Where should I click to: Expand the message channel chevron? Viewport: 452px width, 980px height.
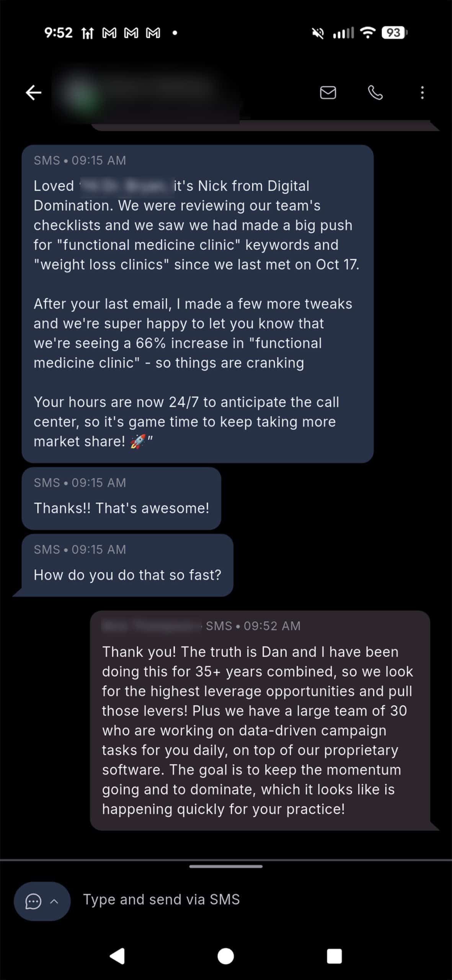54,901
